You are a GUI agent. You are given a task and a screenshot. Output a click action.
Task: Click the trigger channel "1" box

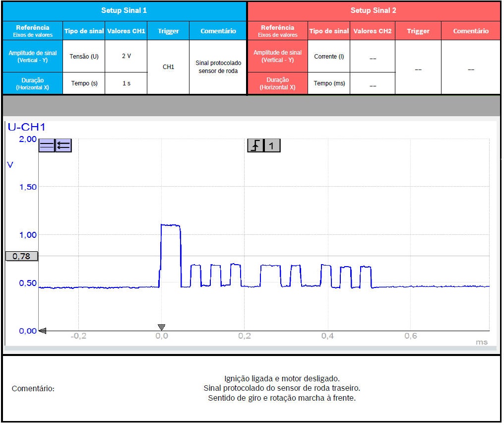tap(272, 145)
